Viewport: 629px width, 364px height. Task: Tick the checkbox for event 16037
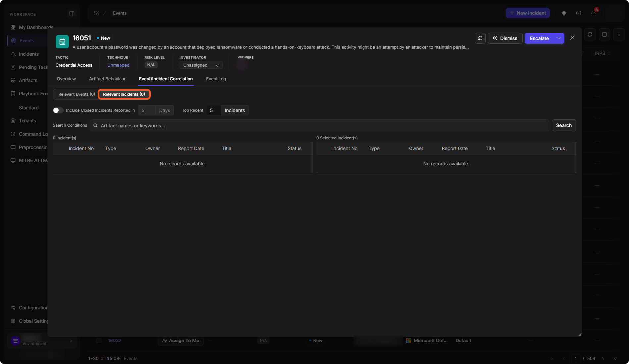coord(99,341)
